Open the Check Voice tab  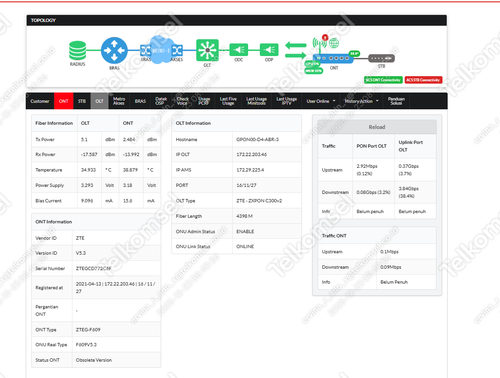(182, 101)
